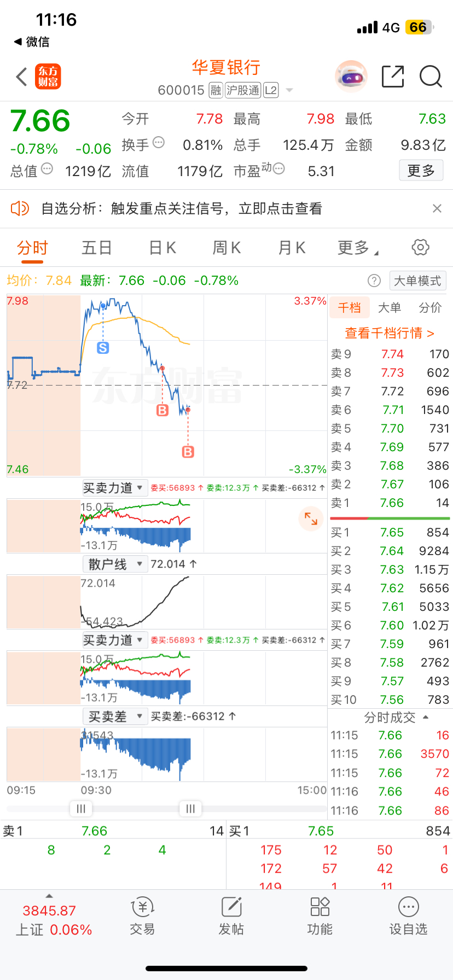This screenshot has height=980, width=453.
Task: Tap the back arrow icon
Action: (21, 77)
